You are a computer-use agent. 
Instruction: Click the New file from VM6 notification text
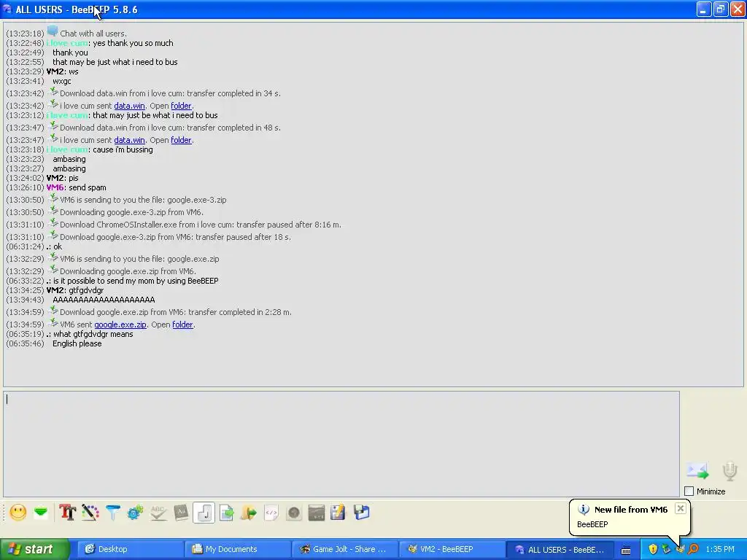point(631,510)
